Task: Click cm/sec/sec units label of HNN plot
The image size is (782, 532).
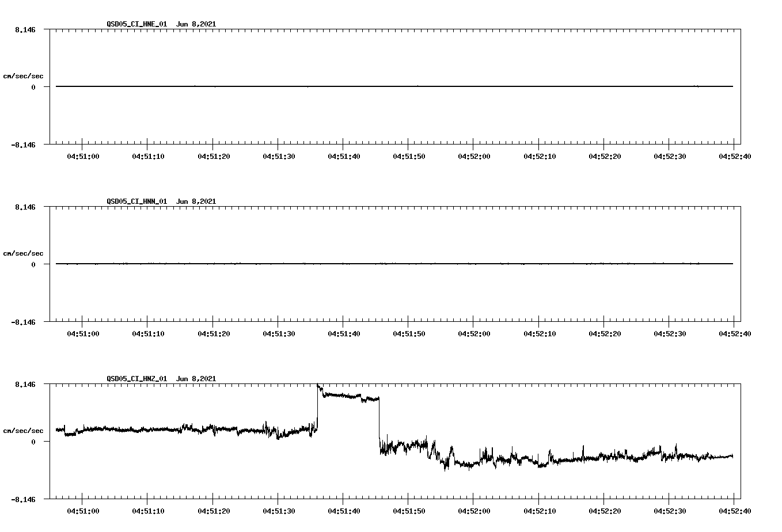Action: click(23, 253)
